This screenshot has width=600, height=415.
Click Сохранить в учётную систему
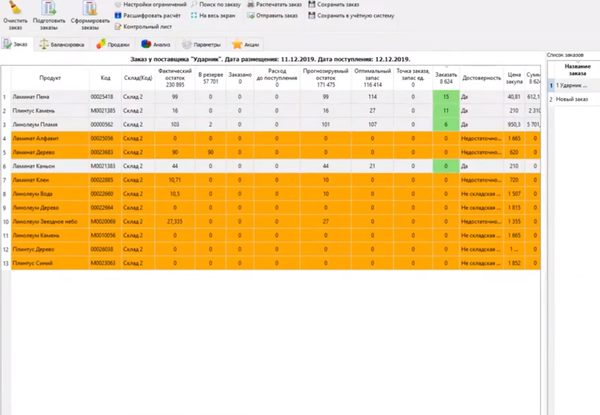pyautogui.click(x=351, y=16)
